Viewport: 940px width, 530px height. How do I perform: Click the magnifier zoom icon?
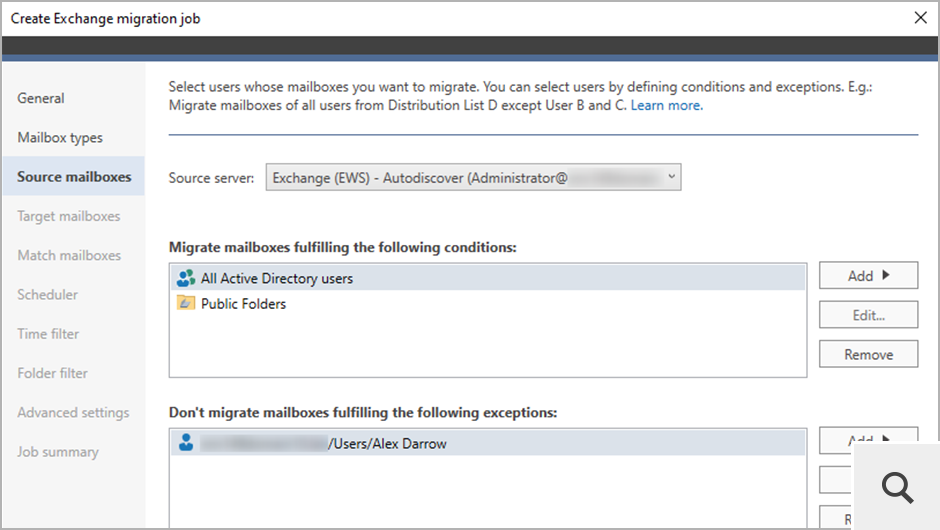[897, 487]
